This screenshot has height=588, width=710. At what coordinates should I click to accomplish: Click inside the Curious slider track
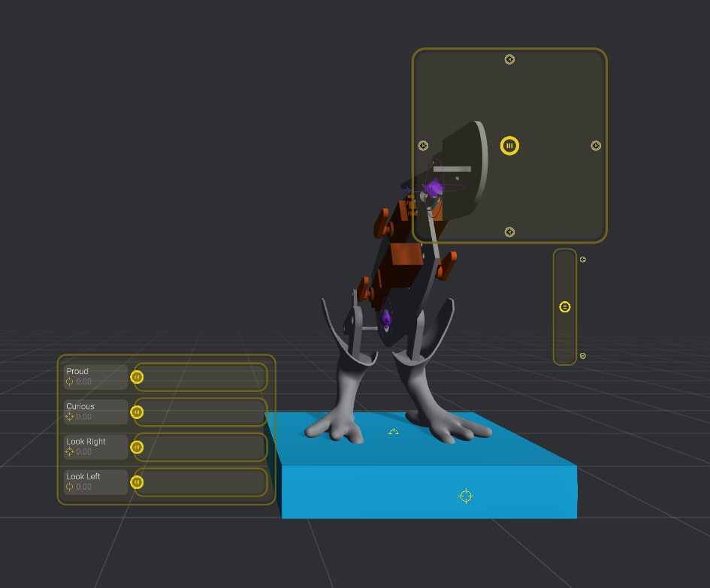click(x=201, y=412)
